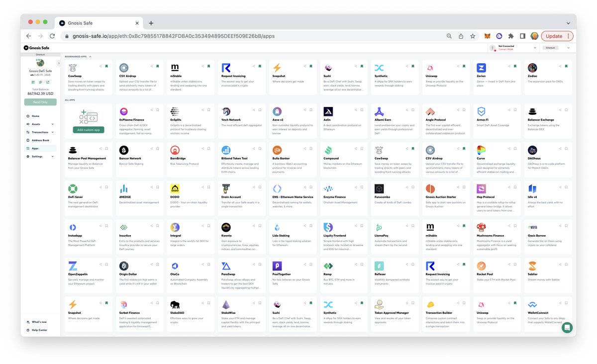The image size is (597, 364).
Task: Open the Lido Staking logo
Action: coord(277,227)
